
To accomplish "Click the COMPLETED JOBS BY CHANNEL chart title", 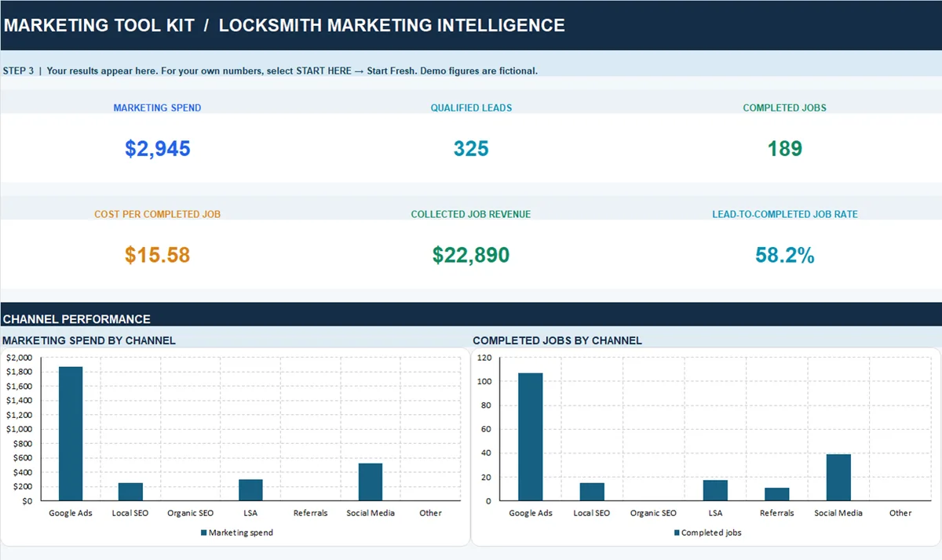I will (x=557, y=340).
